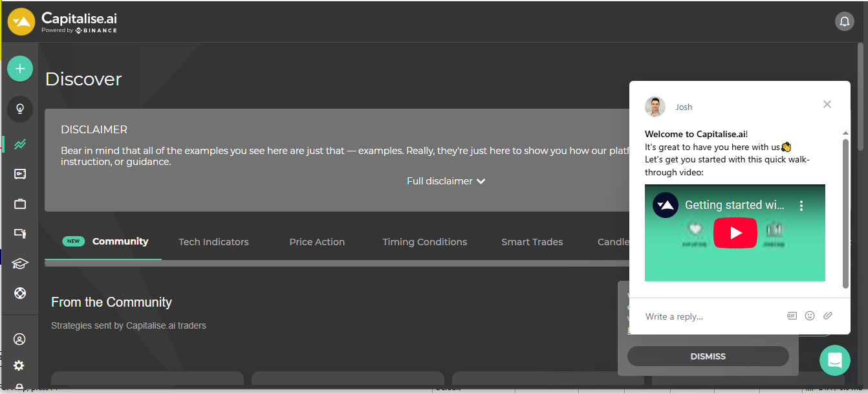The image size is (868, 394).
Task: Expand the Full disclaimer chevron
Action: pyautogui.click(x=481, y=181)
